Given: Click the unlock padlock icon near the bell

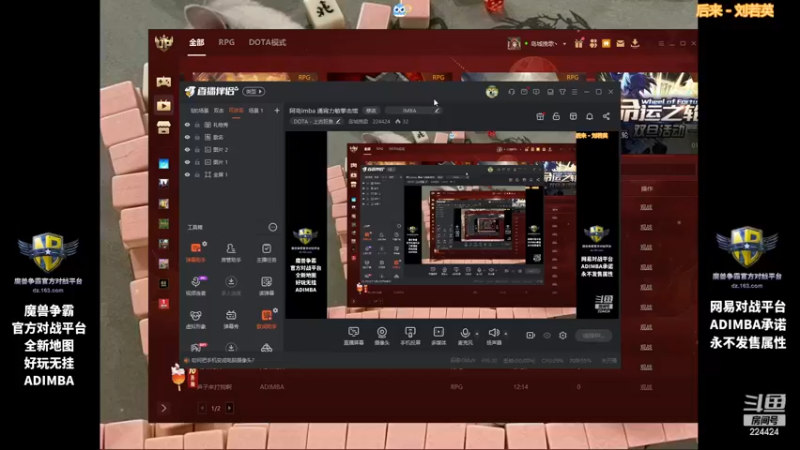Looking at the screenshot, I should tap(556, 116).
